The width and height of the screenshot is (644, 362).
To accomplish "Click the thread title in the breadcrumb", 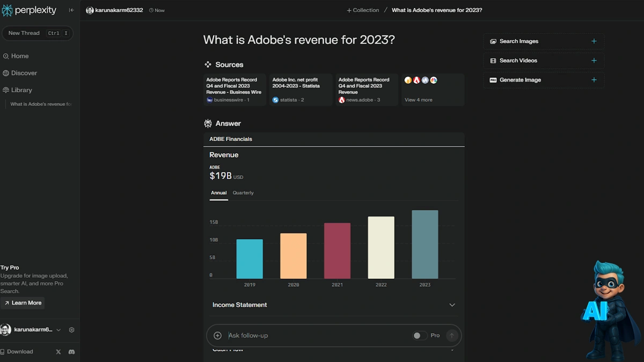I will 437,10.
